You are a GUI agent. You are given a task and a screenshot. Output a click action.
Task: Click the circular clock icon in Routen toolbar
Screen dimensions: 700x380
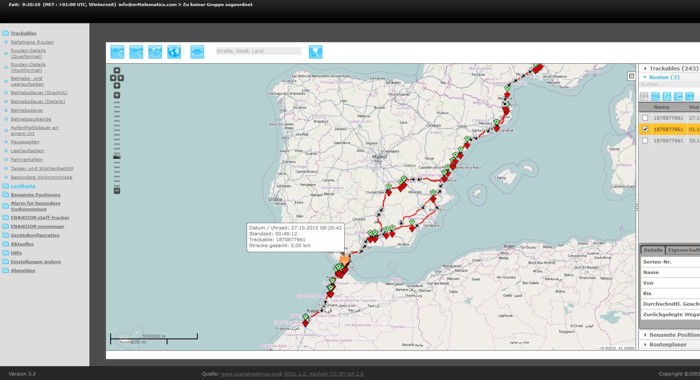click(x=667, y=96)
